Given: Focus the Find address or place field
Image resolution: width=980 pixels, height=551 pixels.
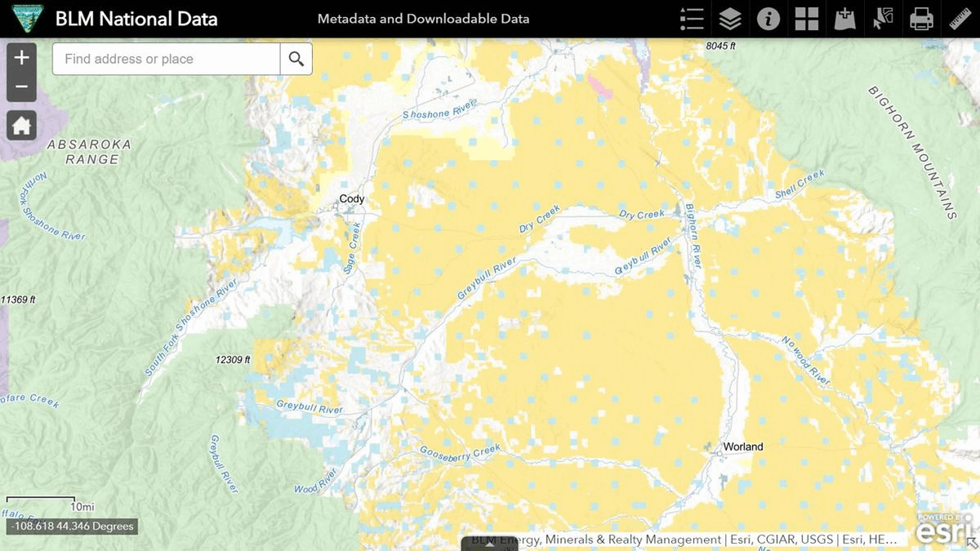Looking at the screenshot, I should [x=167, y=59].
